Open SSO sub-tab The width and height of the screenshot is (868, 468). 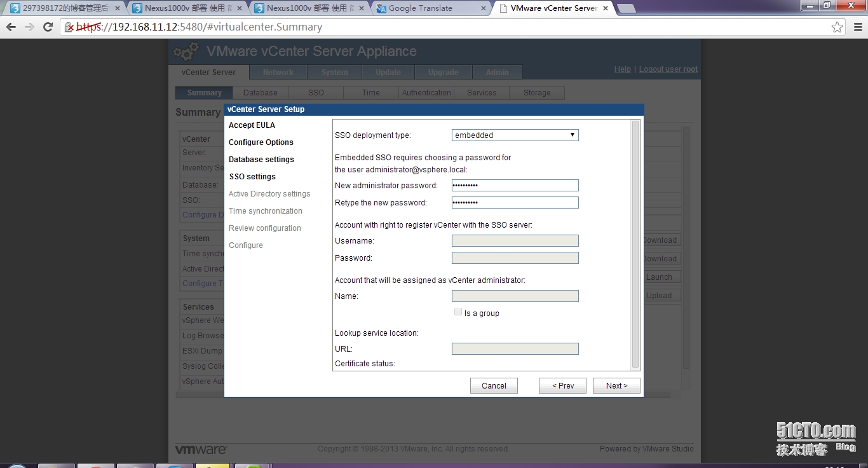pyautogui.click(x=316, y=93)
